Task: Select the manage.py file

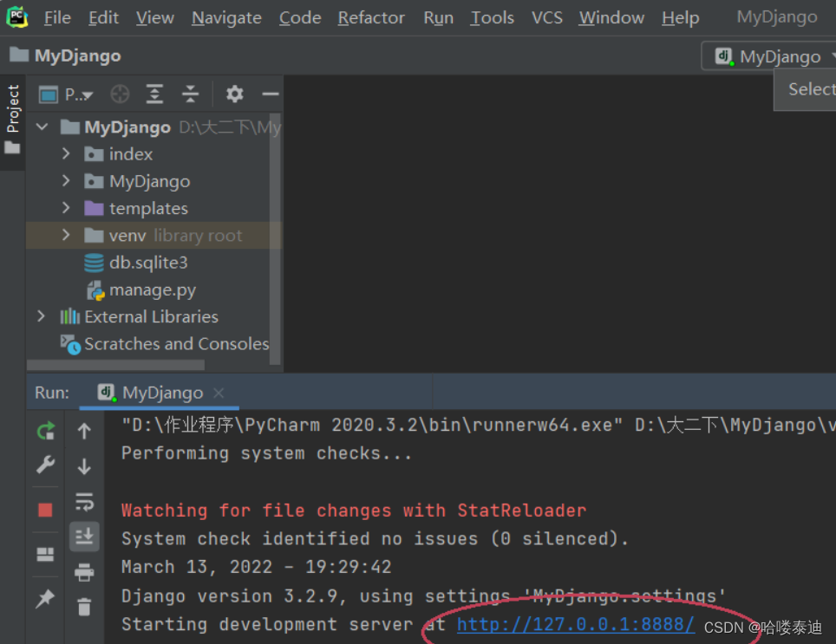Action: click(153, 289)
